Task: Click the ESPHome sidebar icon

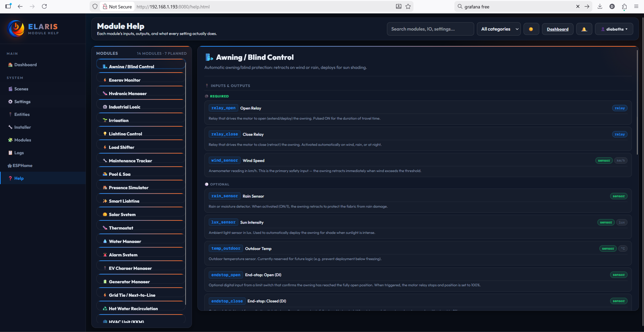Action: pyautogui.click(x=10, y=166)
